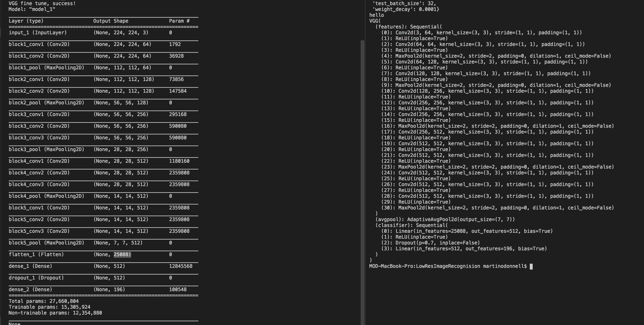Click the input_1 (InputLayer) row name
The image size is (644, 325).
coord(38,33)
